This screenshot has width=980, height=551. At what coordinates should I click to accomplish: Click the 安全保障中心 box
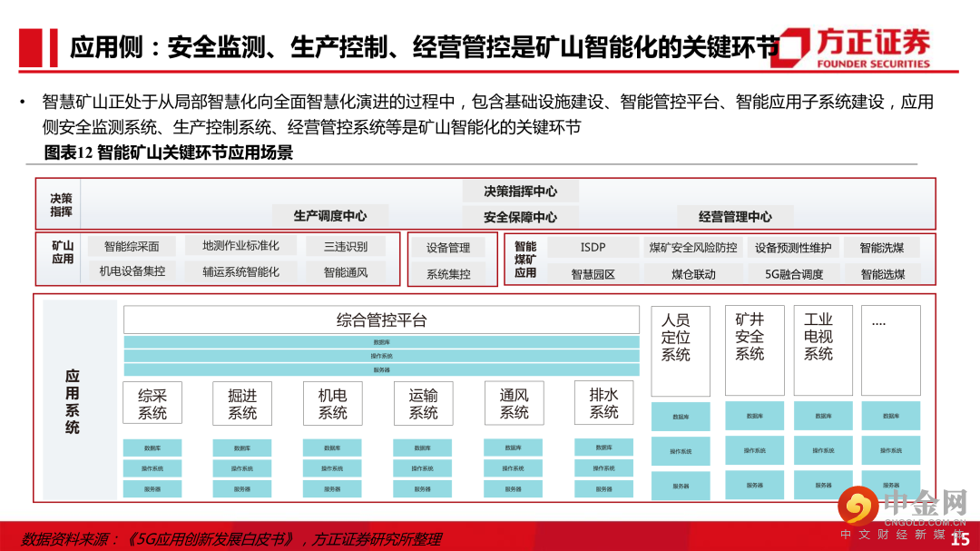pos(520,217)
